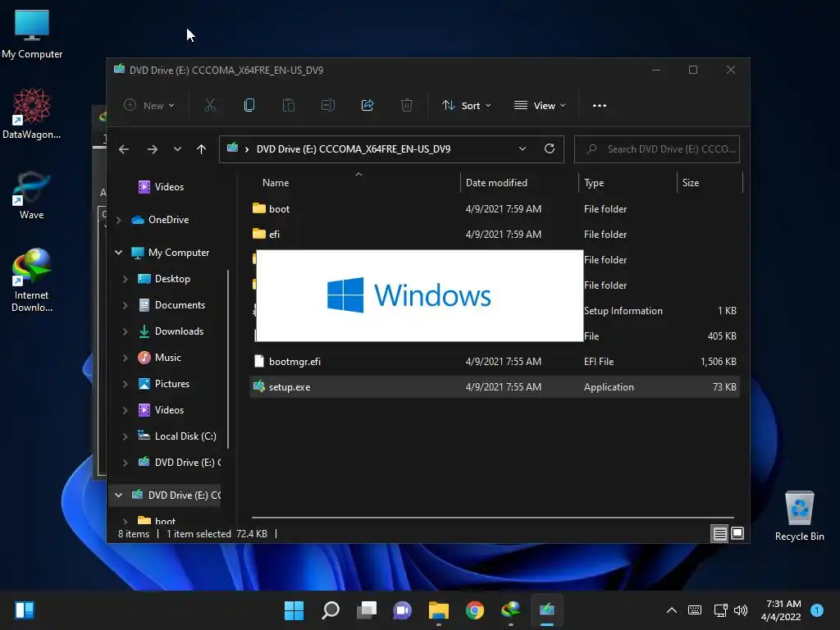Open touch keyboard tray icon
This screenshot has width=840, height=630.
[695, 610]
